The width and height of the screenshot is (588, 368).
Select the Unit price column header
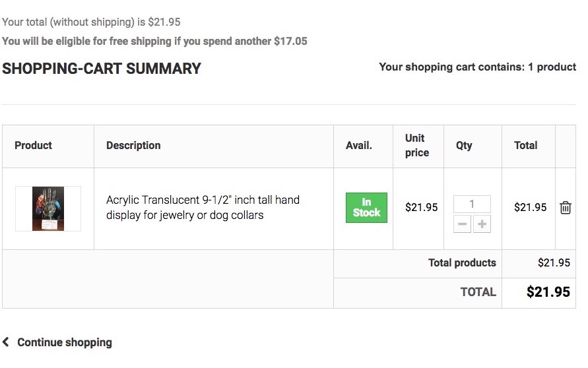416,145
